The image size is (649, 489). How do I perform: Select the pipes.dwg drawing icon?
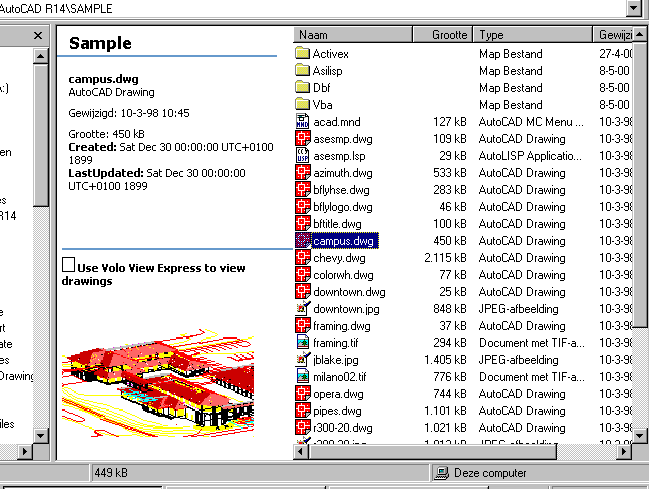coord(303,410)
